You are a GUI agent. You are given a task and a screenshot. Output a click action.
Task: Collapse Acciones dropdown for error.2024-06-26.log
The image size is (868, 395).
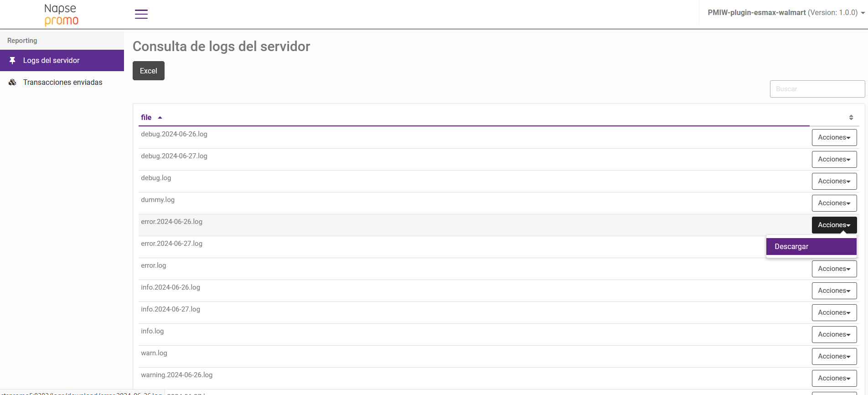tap(834, 225)
